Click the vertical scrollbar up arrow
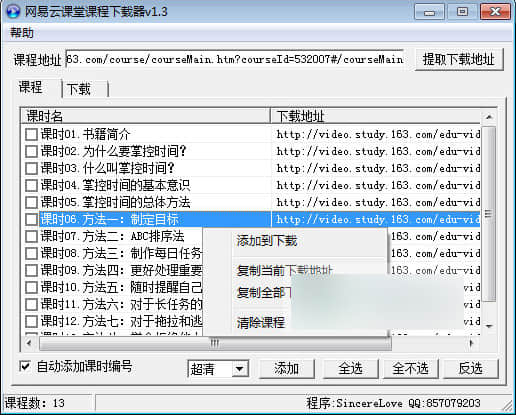This screenshot has width=516, height=415. click(x=489, y=117)
